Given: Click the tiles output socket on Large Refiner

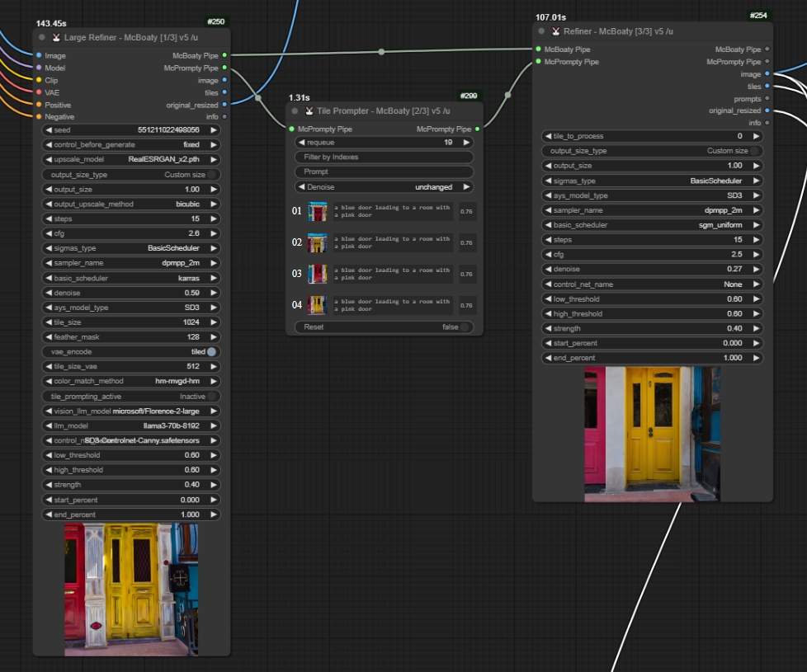Looking at the screenshot, I should (x=224, y=92).
